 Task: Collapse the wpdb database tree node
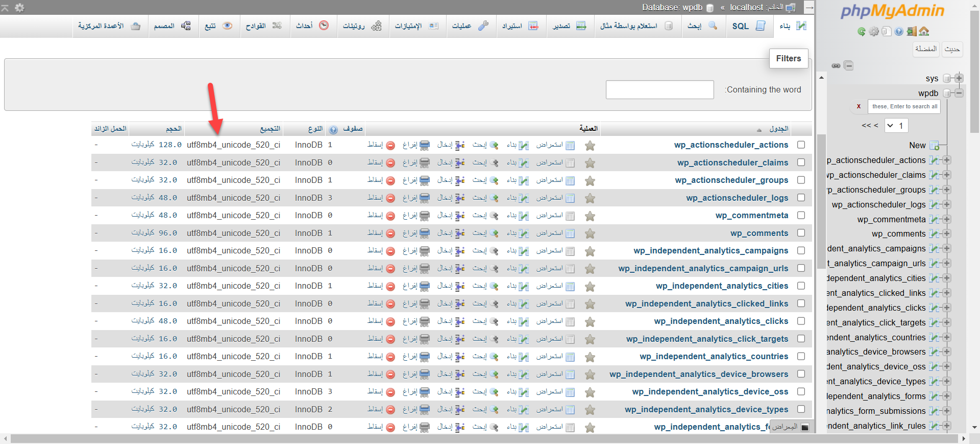(959, 93)
